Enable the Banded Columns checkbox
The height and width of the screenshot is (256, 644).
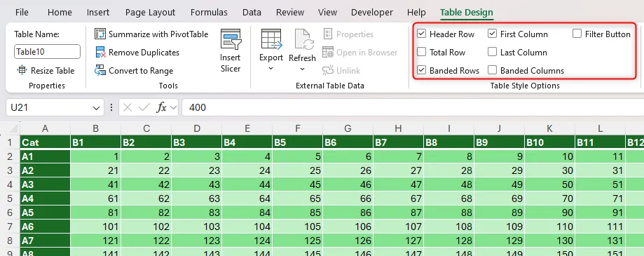[x=493, y=70]
